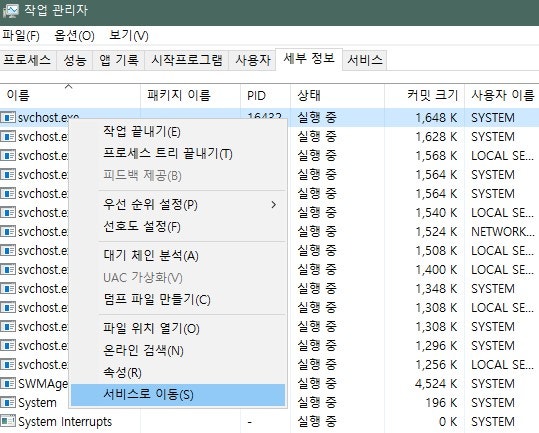Click the 1,524 K commit size cell
Image resolution: width=539 pixels, height=433 pixels.
pos(436,232)
